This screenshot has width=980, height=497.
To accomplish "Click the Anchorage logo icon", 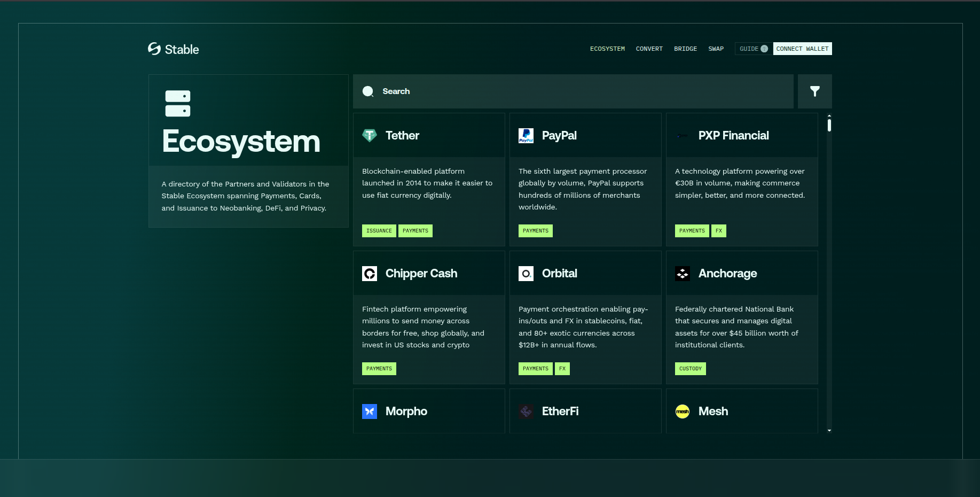I will 683,274.
